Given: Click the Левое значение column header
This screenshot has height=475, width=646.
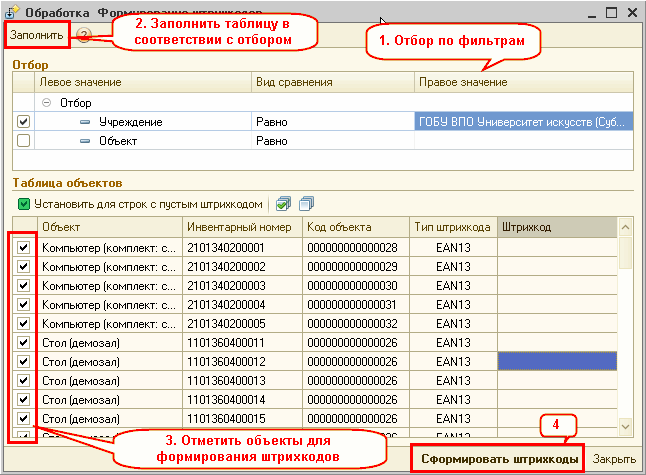Looking at the screenshot, I should pos(143,82).
